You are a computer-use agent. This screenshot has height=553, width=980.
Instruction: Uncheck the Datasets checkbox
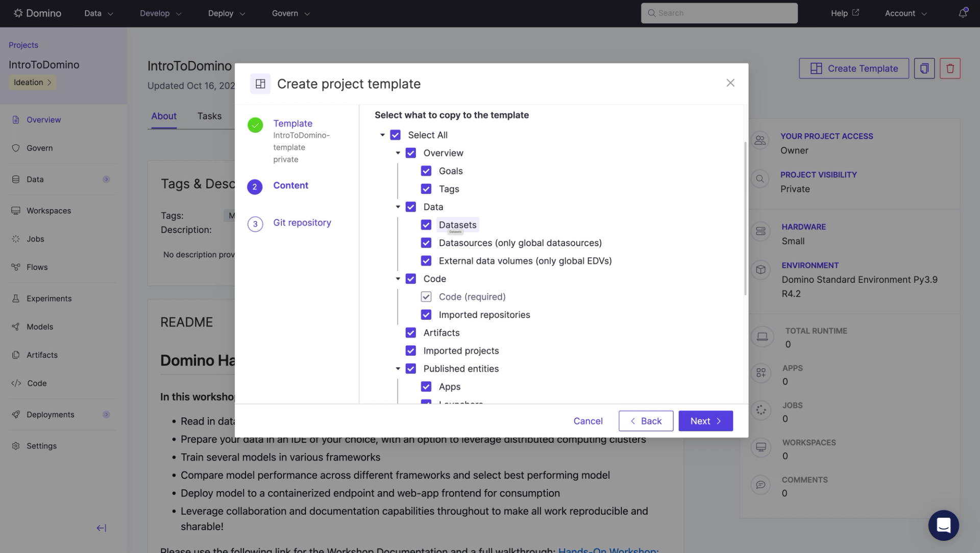pyautogui.click(x=426, y=224)
